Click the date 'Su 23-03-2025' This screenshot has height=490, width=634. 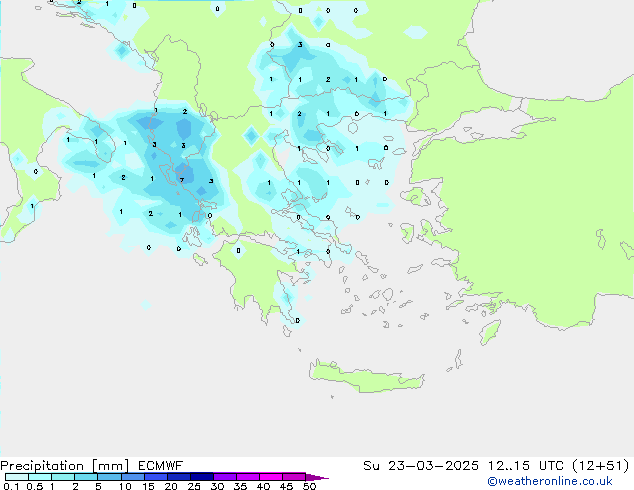coord(421,466)
